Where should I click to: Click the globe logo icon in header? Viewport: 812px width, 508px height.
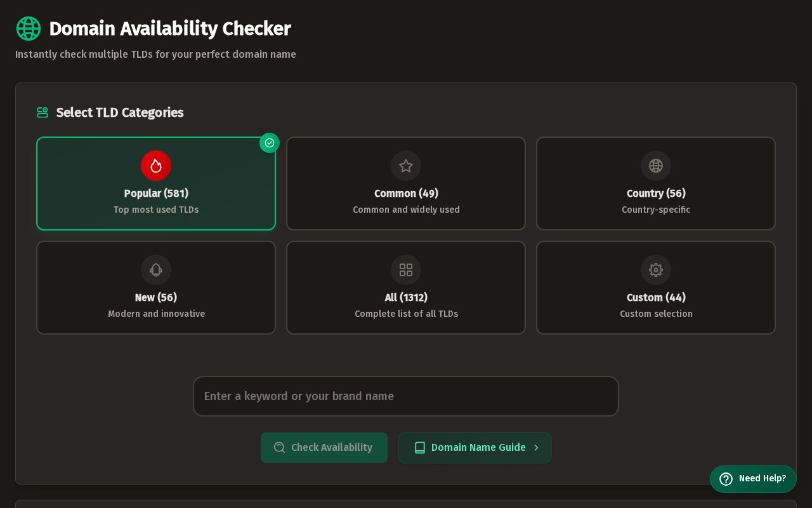[29, 29]
